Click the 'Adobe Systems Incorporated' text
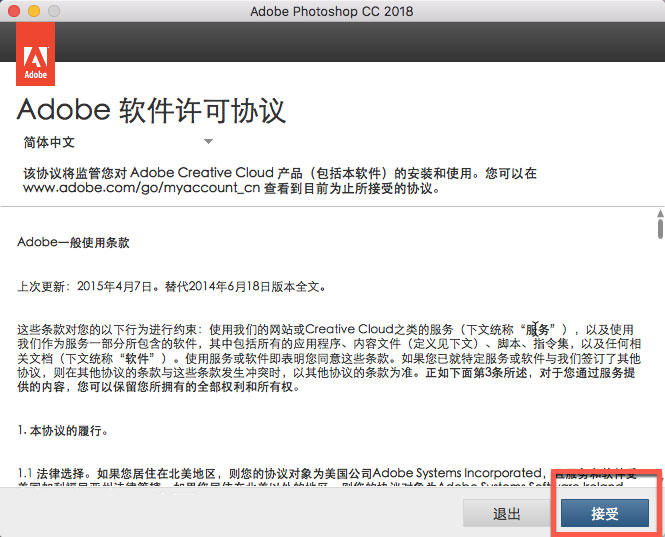This screenshot has height=537, width=665. (x=457, y=473)
